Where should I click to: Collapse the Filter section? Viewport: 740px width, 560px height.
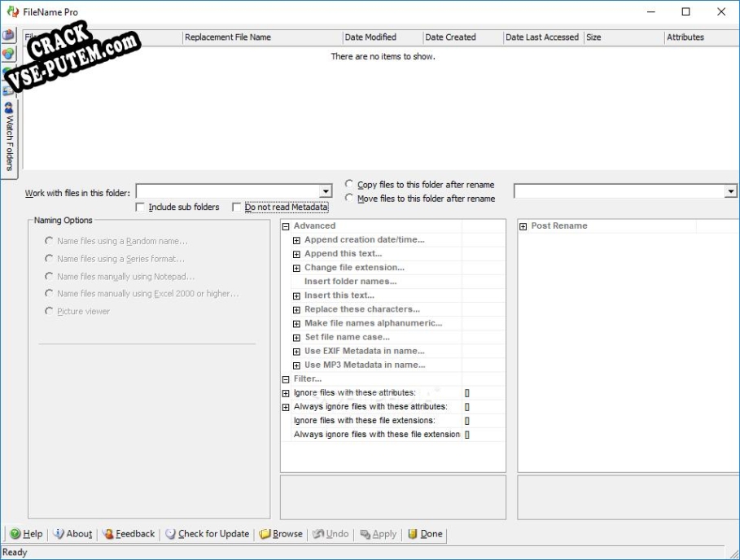pyautogui.click(x=286, y=379)
